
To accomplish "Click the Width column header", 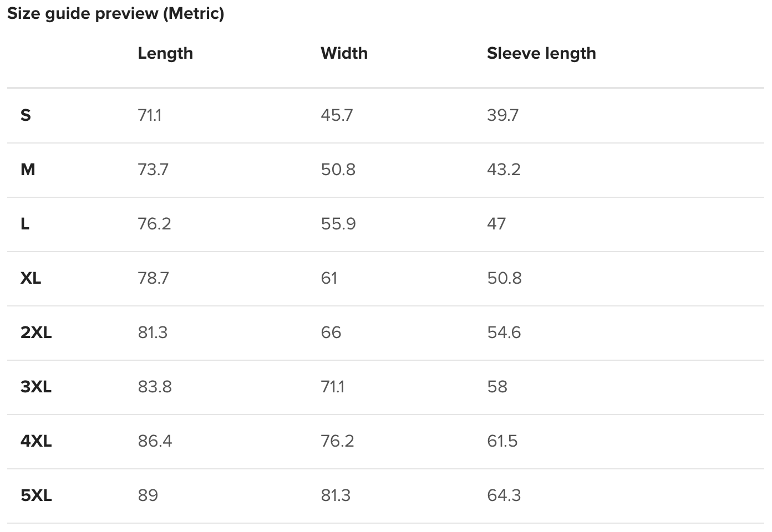I will point(344,53).
